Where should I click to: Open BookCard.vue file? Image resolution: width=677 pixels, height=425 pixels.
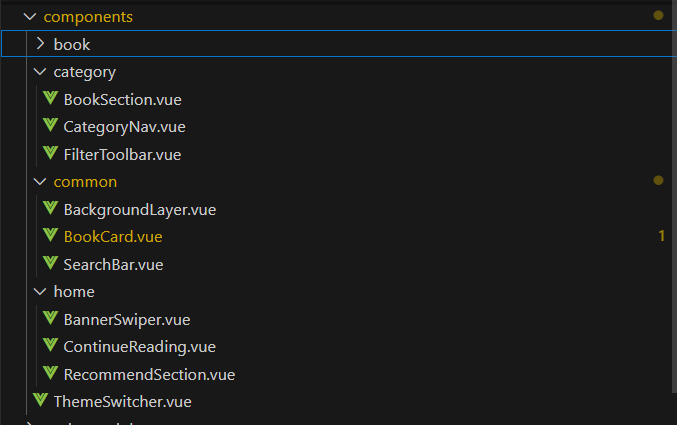point(113,237)
